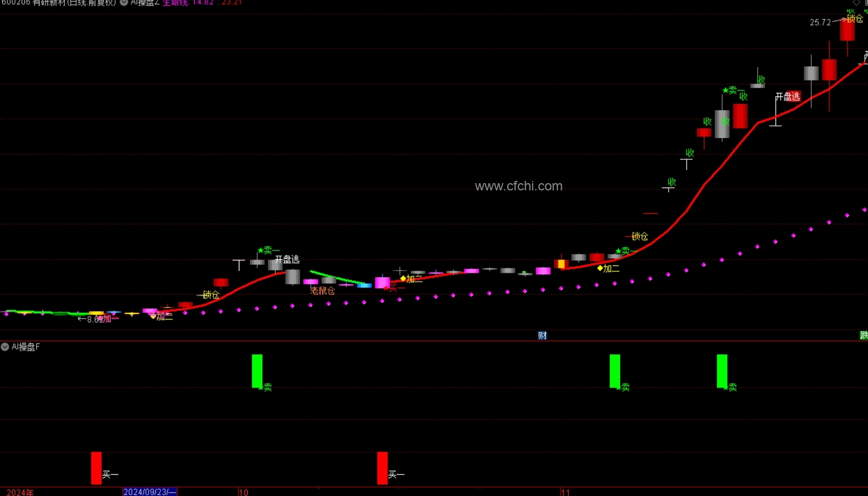Click the 2024年 year label on axis
The width and height of the screenshot is (868, 496).
pos(20,492)
